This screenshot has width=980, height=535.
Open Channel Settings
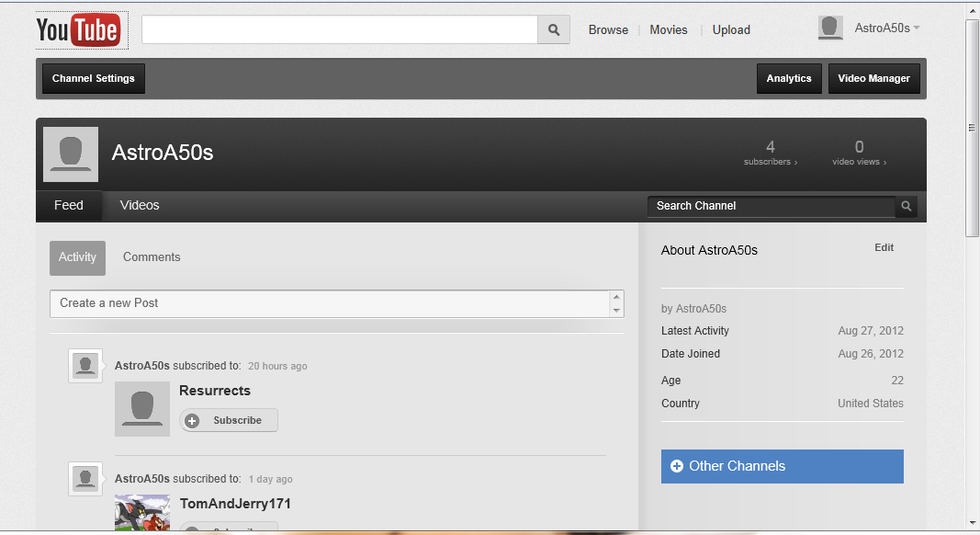coord(94,79)
